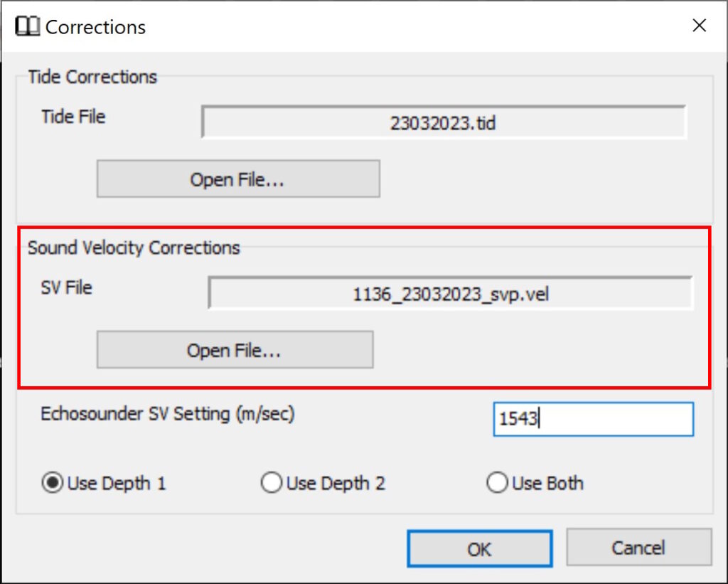728x584 pixels.
Task: Cancel the Corrections dialog
Action: tap(638, 548)
